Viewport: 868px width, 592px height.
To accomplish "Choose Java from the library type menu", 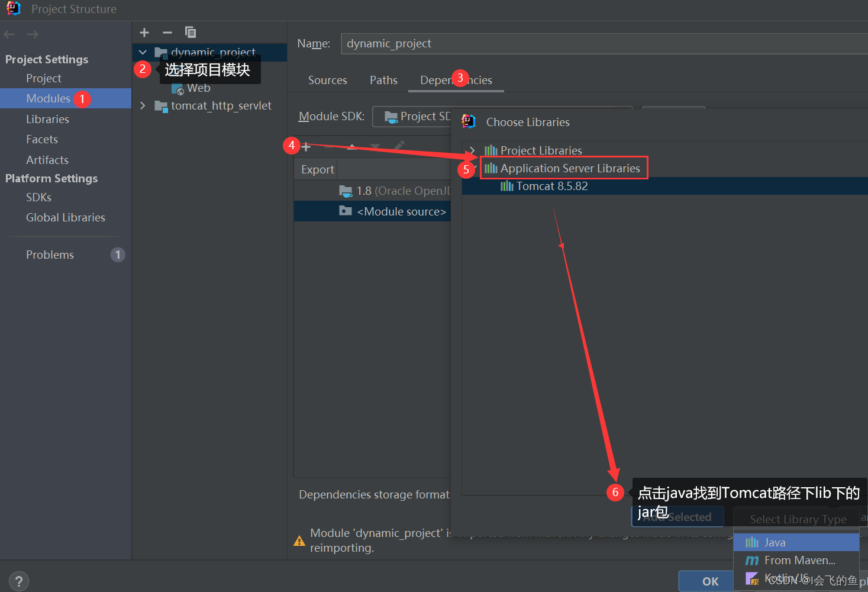I will 796,542.
